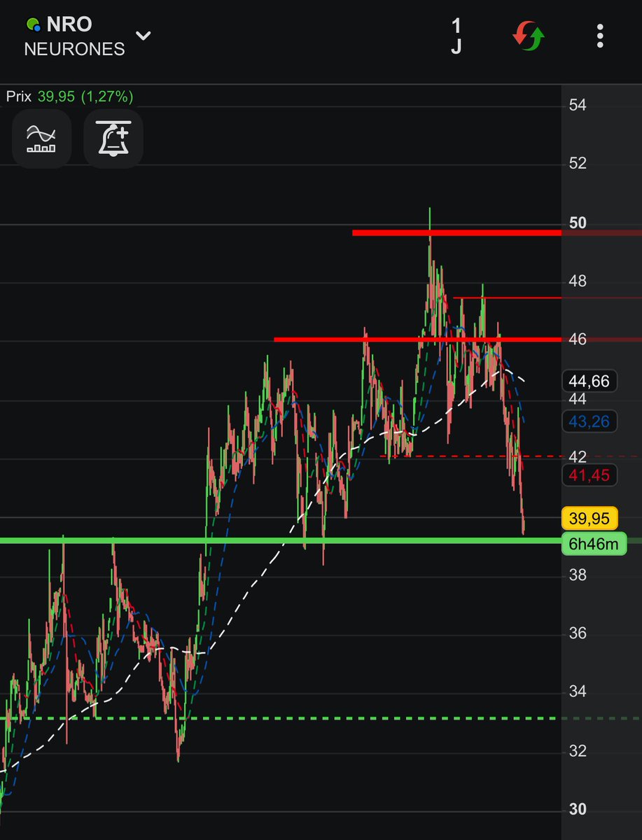Tap the green 6h46m countdown label

coord(593,544)
